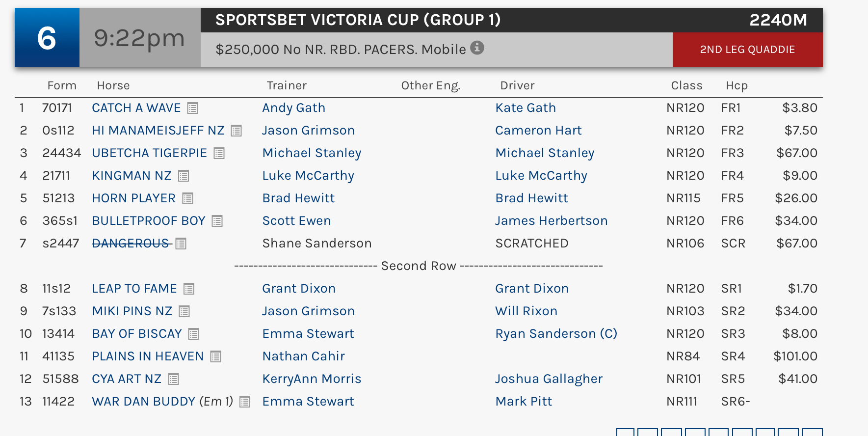Open horse profile for LEAP TO FAME
The height and width of the screenshot is (436, 868).
coord(134,289)
